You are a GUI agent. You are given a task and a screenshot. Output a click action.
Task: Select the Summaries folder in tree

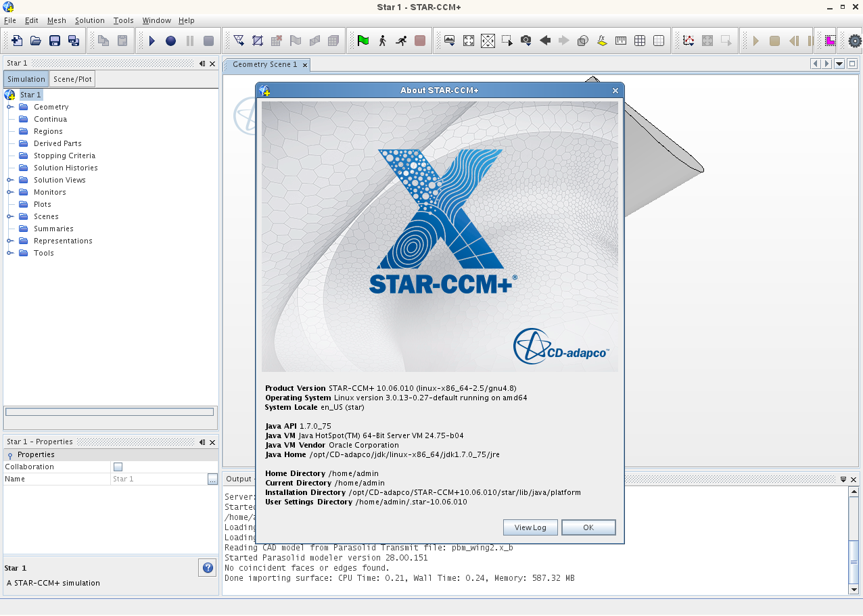(53, 229)
